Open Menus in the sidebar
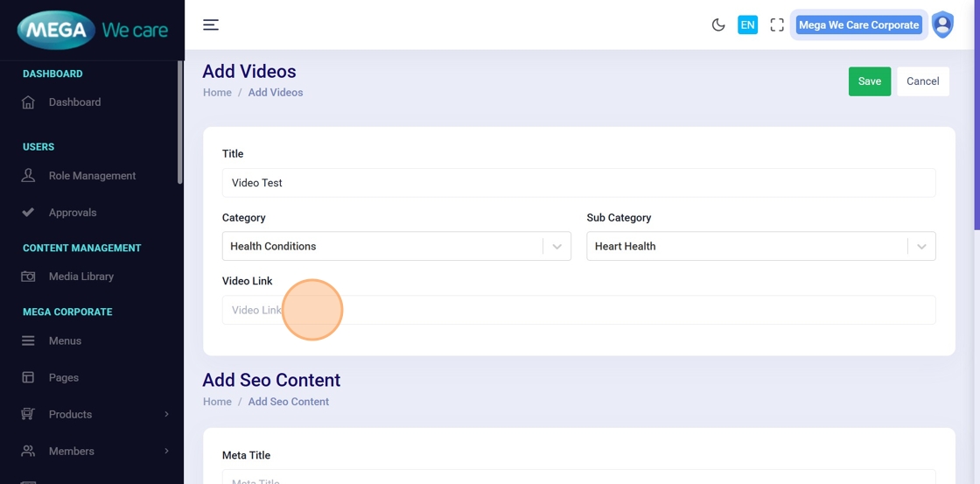This screenshot has width=980, height=484. pos(65,341)
